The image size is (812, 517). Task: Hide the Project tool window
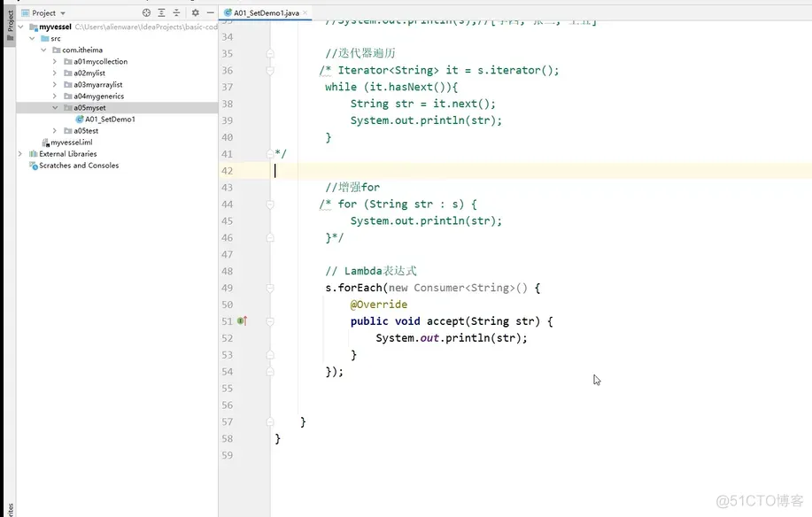coord(210,13)
